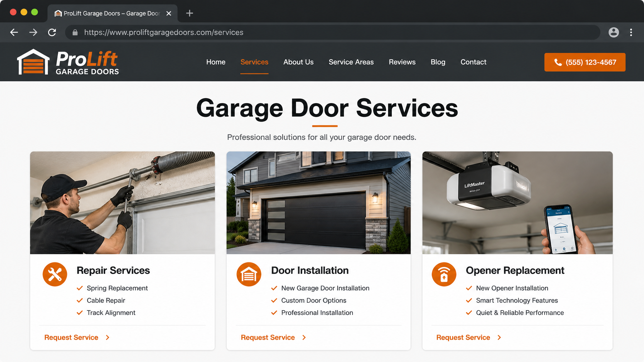
Task: Click Smart Technology Features list item
Action: 517,300
